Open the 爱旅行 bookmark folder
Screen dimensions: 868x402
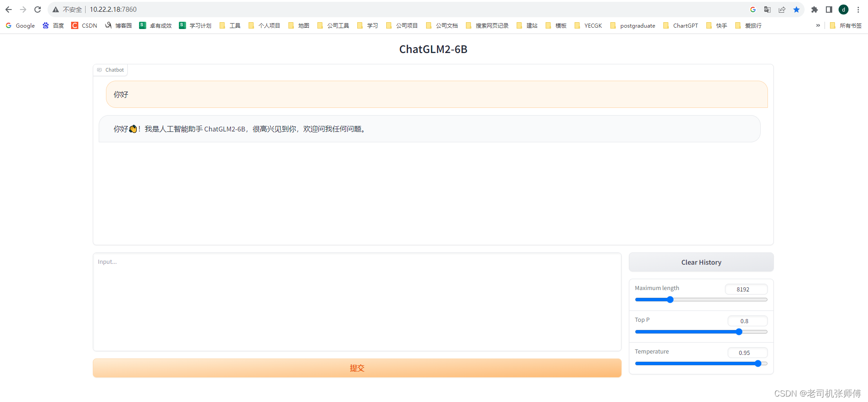(748, 26)
